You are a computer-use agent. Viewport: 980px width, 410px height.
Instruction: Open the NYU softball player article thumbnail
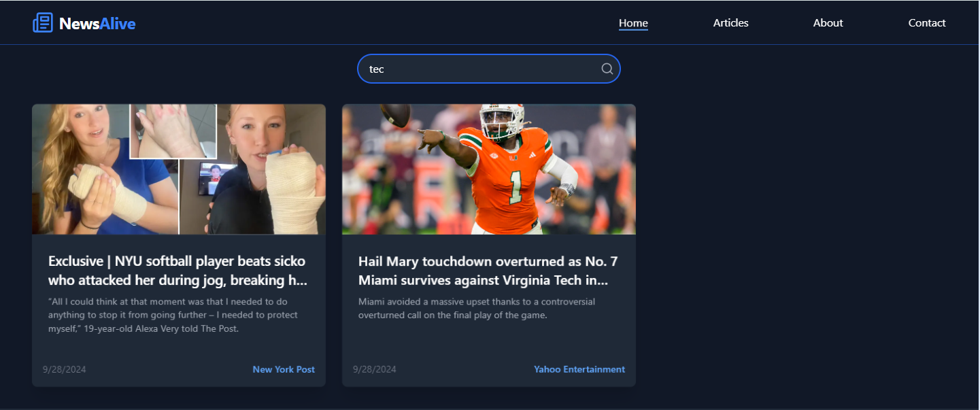click(179, 169)
